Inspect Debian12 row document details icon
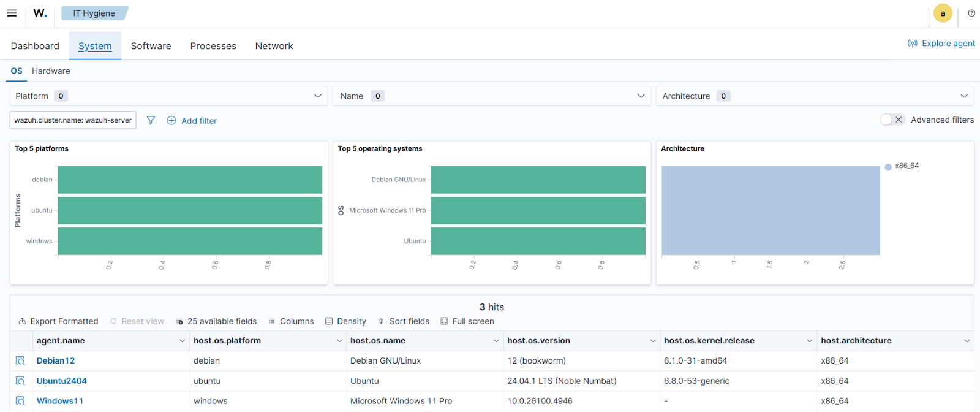 tap(20, 360)
